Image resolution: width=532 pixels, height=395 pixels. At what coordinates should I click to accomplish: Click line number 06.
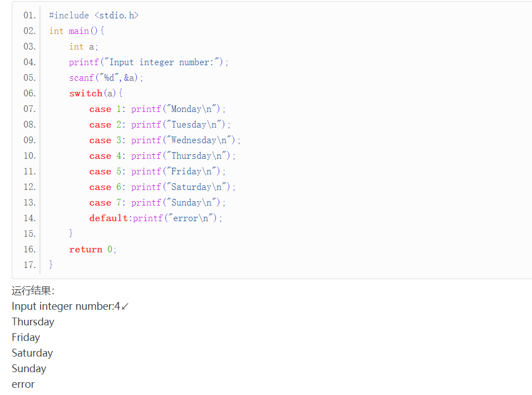pyautogui.click(x=29, y=94)
